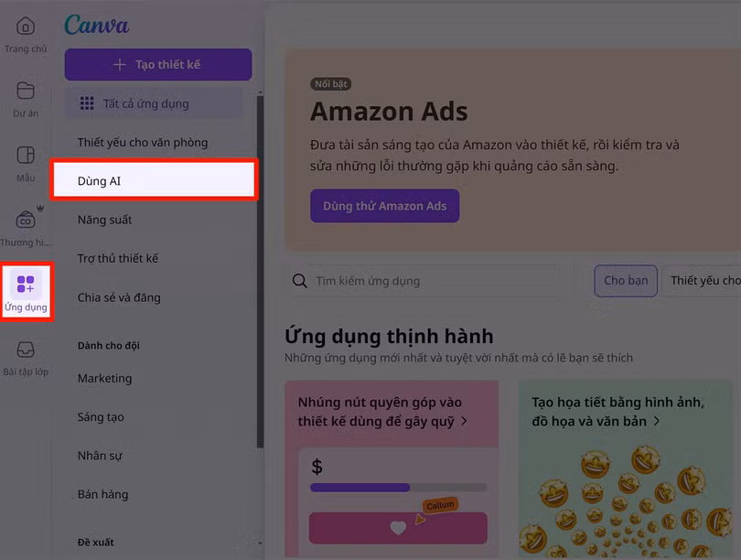This screenshot has height=560, width=741.
Task: Click the Tạo thiết kế button
Action: pos(158,64)
